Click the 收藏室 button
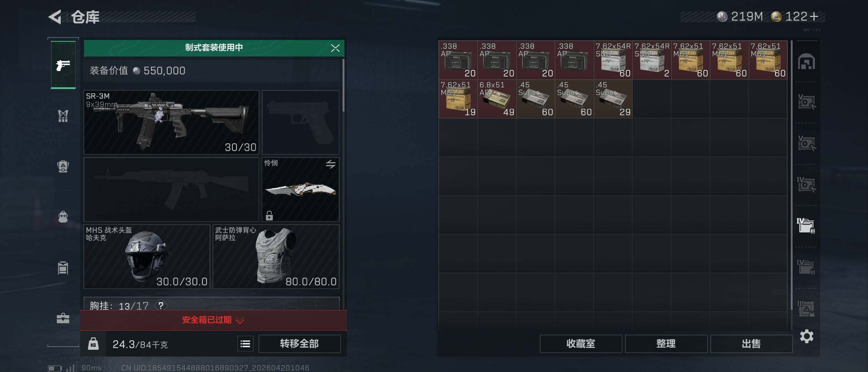Viewport: 868px width, 372px height. coord(581,344)
